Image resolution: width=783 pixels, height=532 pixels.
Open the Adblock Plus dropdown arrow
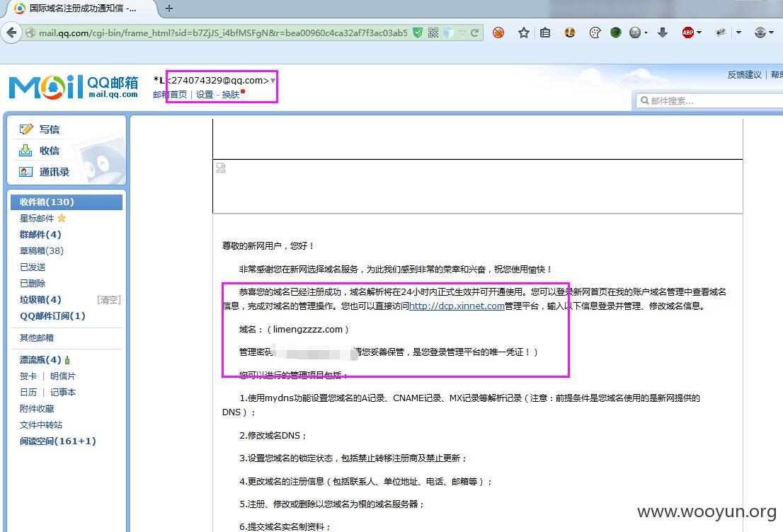click(x=699, y=33)
